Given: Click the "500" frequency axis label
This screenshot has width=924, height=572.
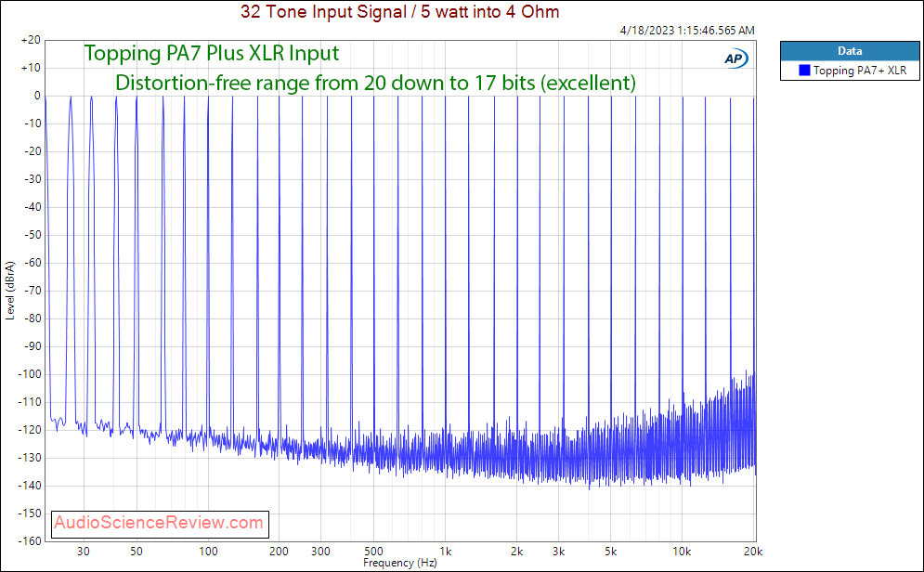Looking at the screenshot, I should [x=373, y=552].
